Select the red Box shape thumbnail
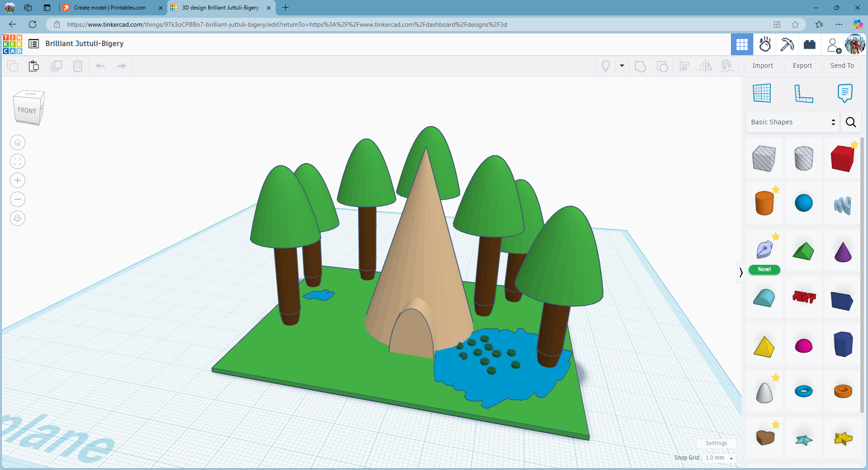Image resolution: width=868 pixels, height=470 pixels. [x=843, y=159]
